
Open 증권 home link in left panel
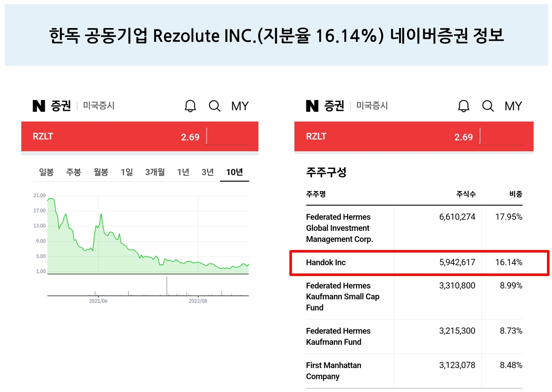coord(61,106)
